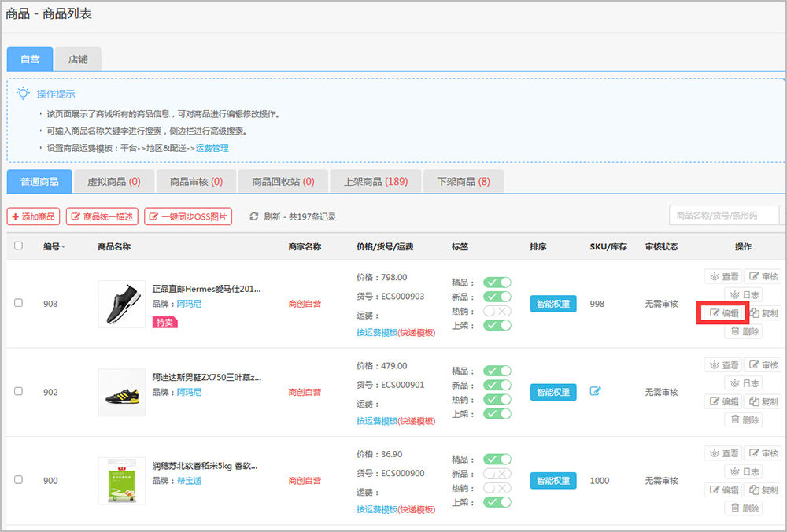Click 复制 icon button for product 902
Image resolution: width=787 pixels, height=532 pixels.
(763, 401)
